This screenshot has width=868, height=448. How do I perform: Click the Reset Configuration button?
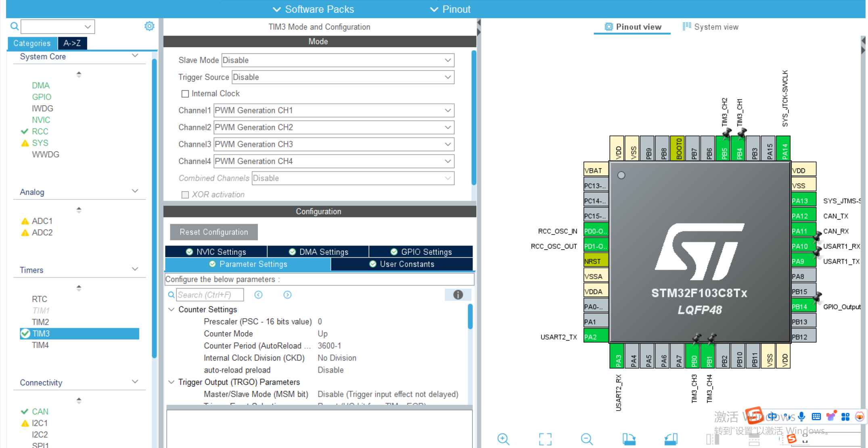pos(213,232)
